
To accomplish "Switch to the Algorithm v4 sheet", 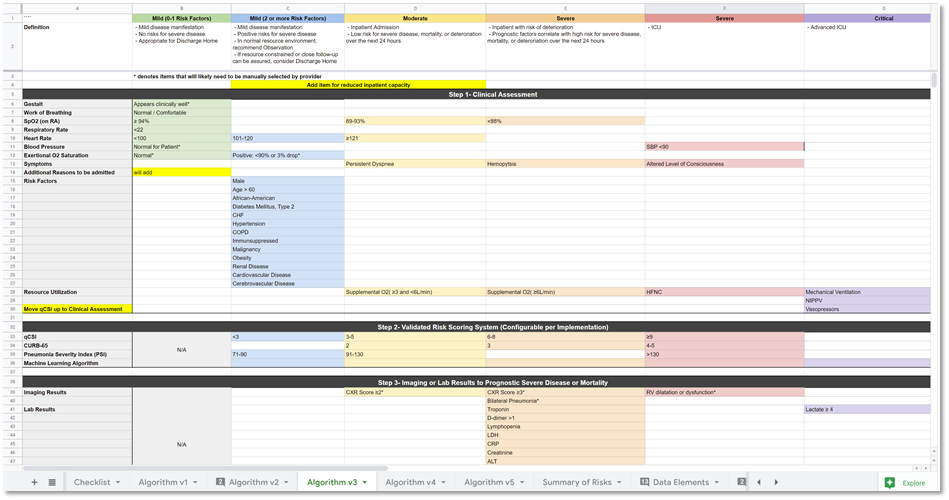I will 410,482.
